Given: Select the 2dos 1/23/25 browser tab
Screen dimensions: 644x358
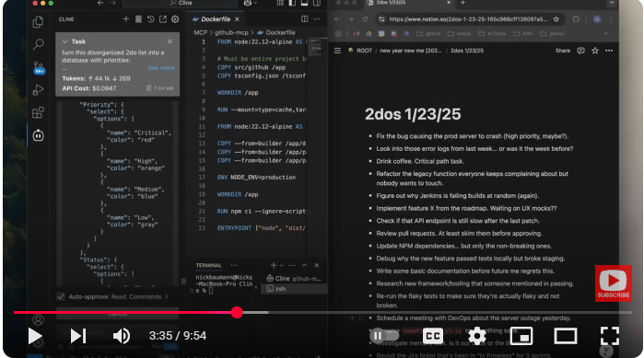Looking at the screenshot, I should point(408,3).
